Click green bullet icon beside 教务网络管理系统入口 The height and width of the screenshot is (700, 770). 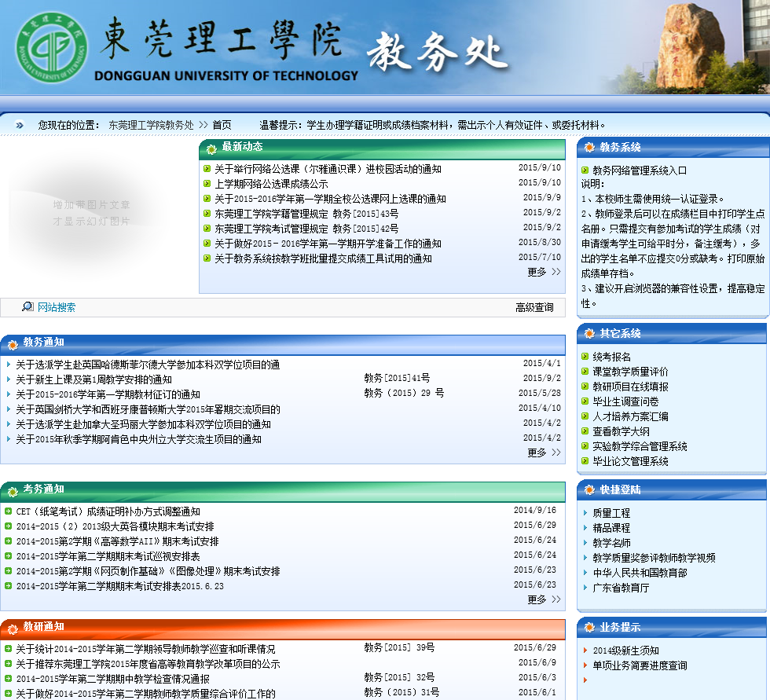(x=585, y=170)
